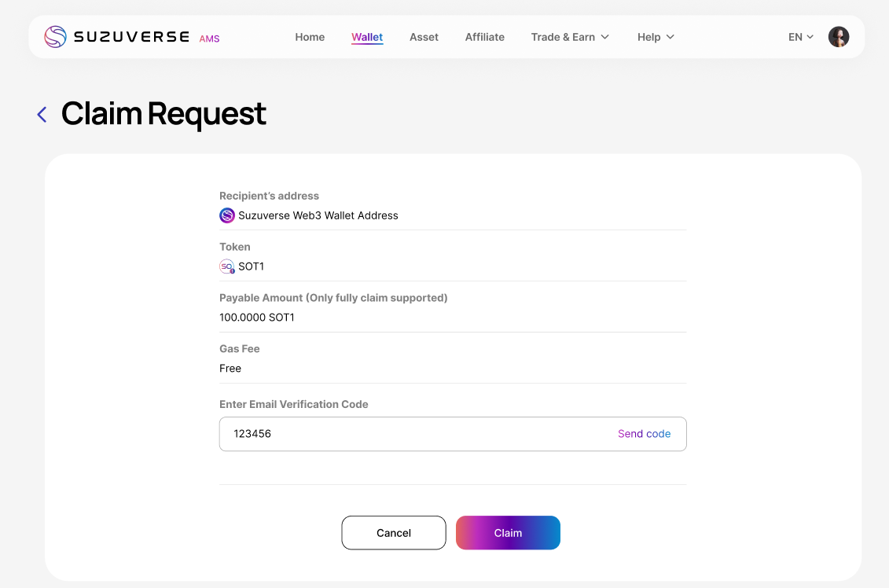Go to the Affiliate page
The height and width of the screenshot is (588, 889).
point(484,37)
